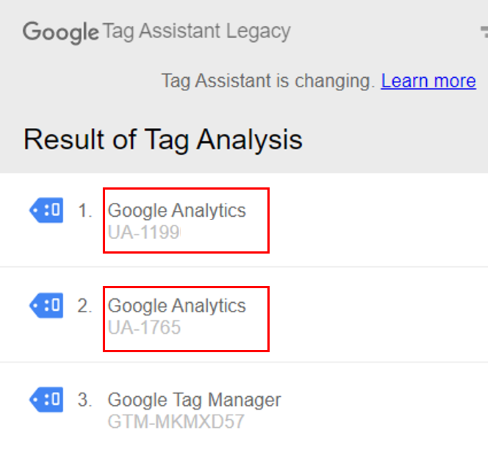Screen dimensions: 488x450
Task: Click the blue tag icon for UA-1765
Action: [46, 305]
